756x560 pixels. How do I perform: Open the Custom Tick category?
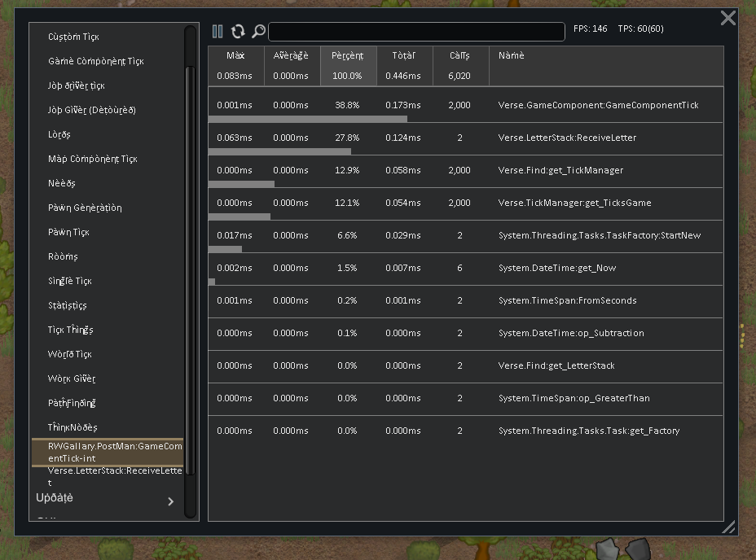click(x=73, y=37)
